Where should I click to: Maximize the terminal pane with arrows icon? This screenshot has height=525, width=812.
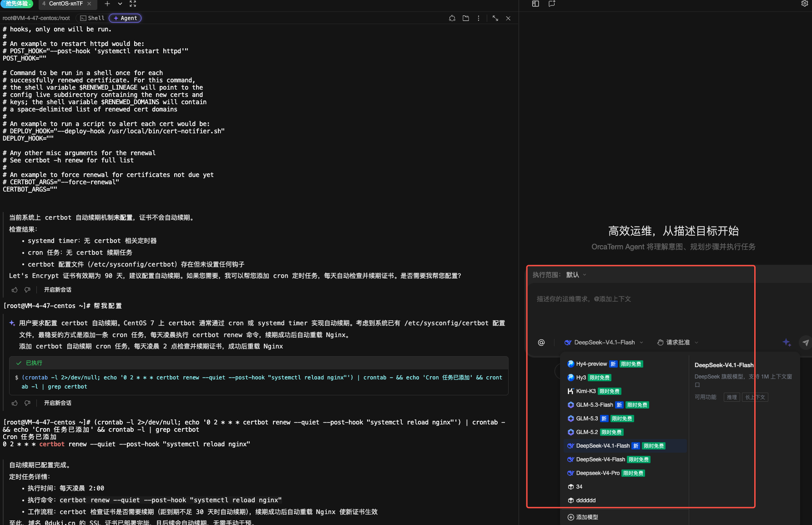click(x=495, y=18)
